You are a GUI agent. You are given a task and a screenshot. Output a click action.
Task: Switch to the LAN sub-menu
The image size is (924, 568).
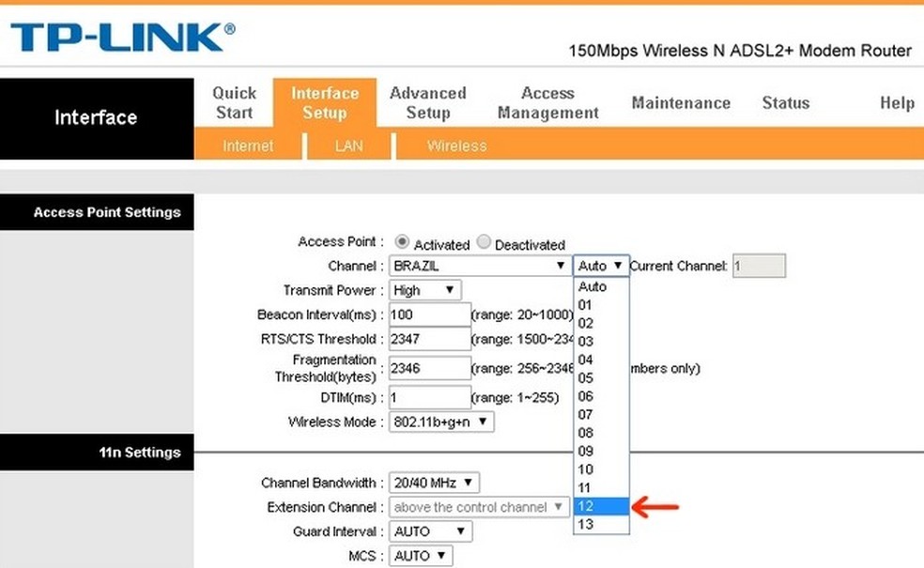348,146
